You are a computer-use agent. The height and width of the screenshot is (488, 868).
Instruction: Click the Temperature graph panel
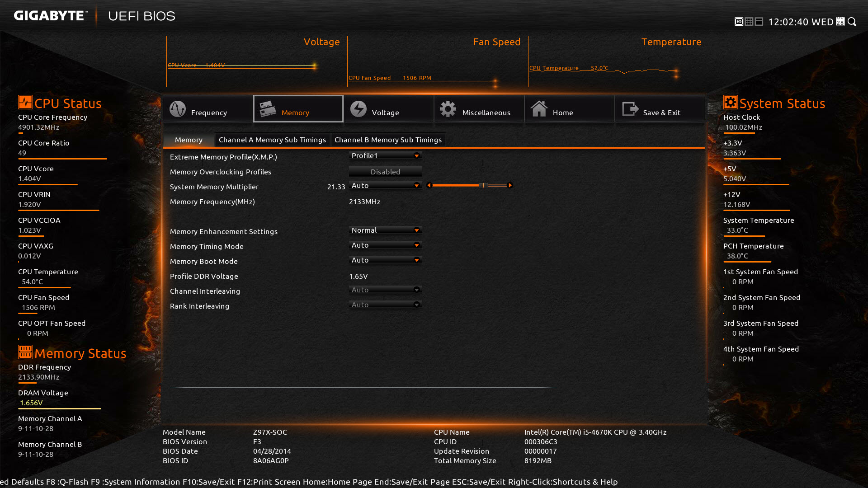(x=615, y=61)
